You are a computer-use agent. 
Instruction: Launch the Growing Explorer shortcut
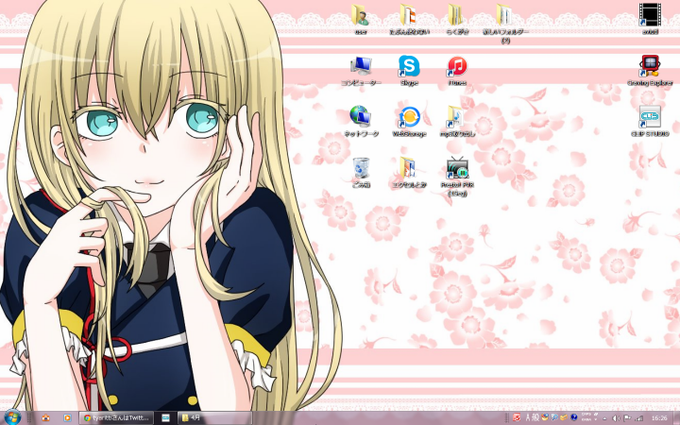coord(650,71)
